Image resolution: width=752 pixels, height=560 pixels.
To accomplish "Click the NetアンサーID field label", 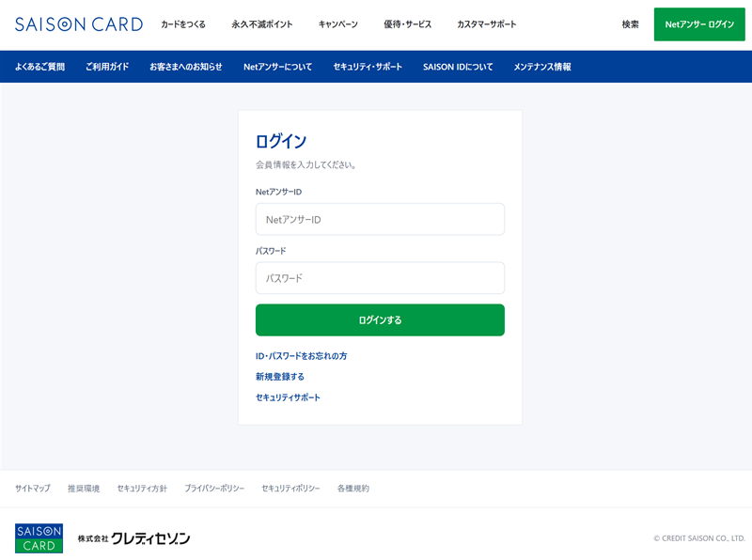I will pos(278,192).
